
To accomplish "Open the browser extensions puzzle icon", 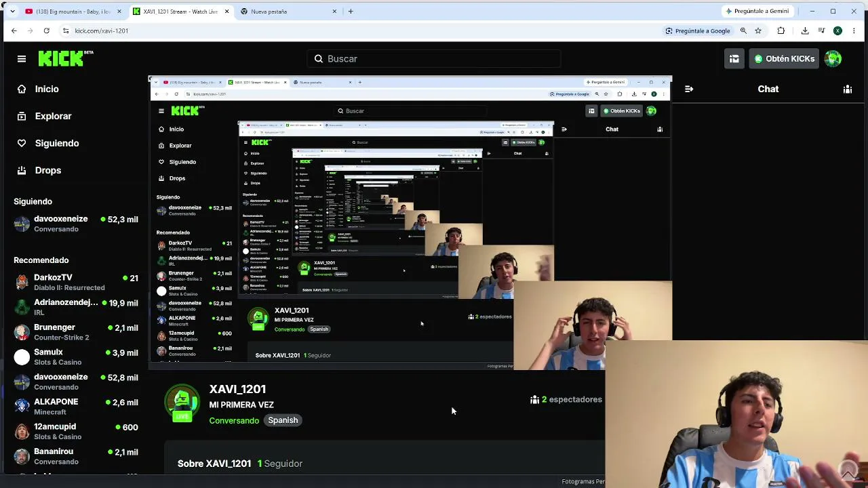I will pyautogui.click(x=781, y=30).
